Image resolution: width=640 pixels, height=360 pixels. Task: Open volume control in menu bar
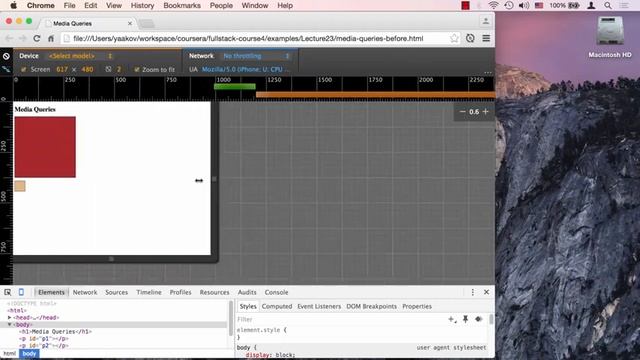pyautogui.click(x=524, y=6)
